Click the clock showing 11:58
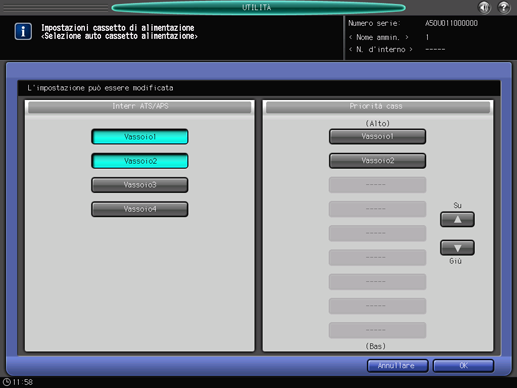Screen dimensions: 517x388 (18, 382)
